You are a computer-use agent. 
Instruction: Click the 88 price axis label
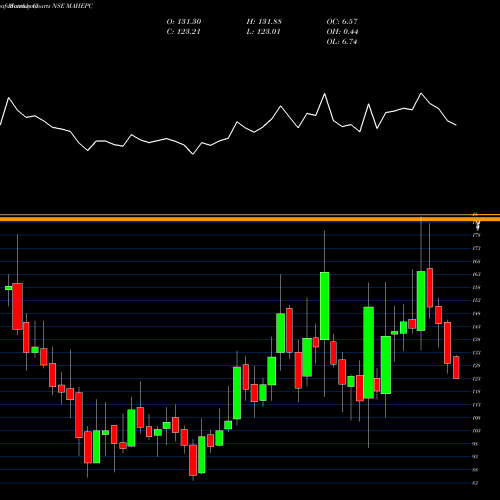[475, 470]
